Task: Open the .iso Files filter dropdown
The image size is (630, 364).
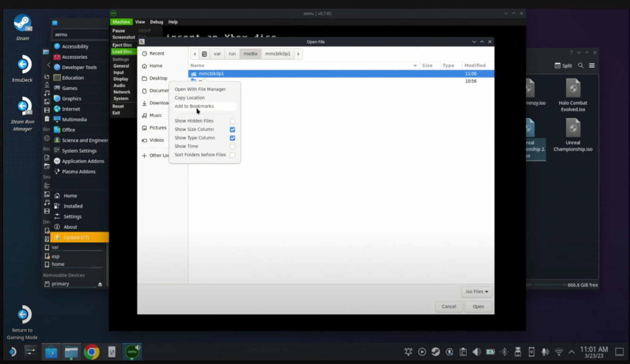Action: point(476,292)
